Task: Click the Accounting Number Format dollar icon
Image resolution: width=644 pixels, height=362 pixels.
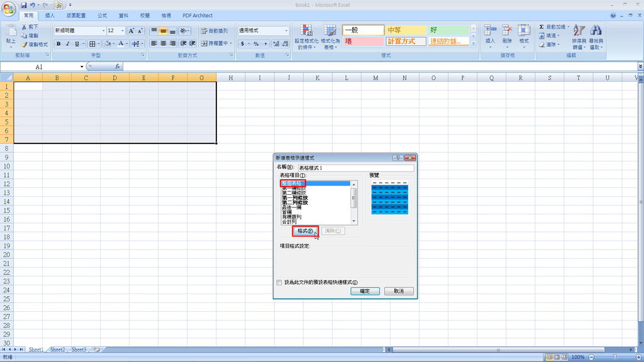Action: coord(242,43)
